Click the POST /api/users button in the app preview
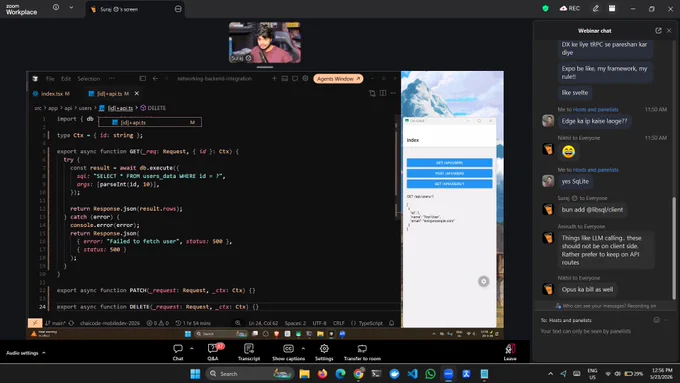 [x=449, y=173]
